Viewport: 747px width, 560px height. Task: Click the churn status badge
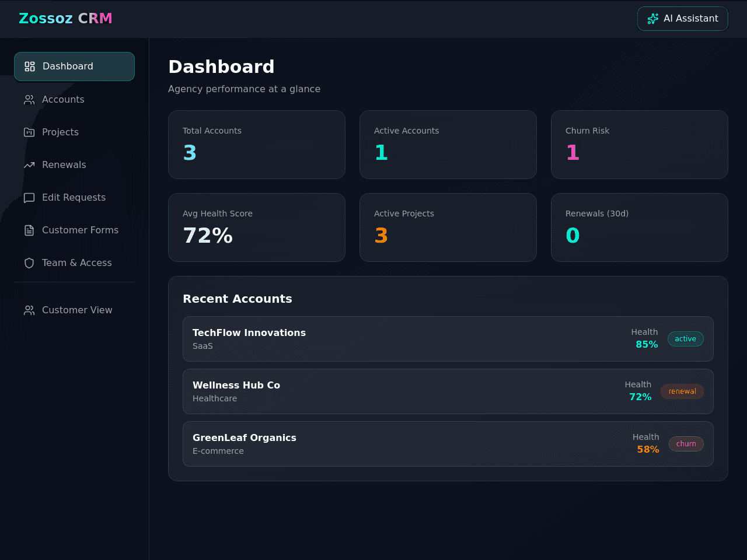[686, 444]
